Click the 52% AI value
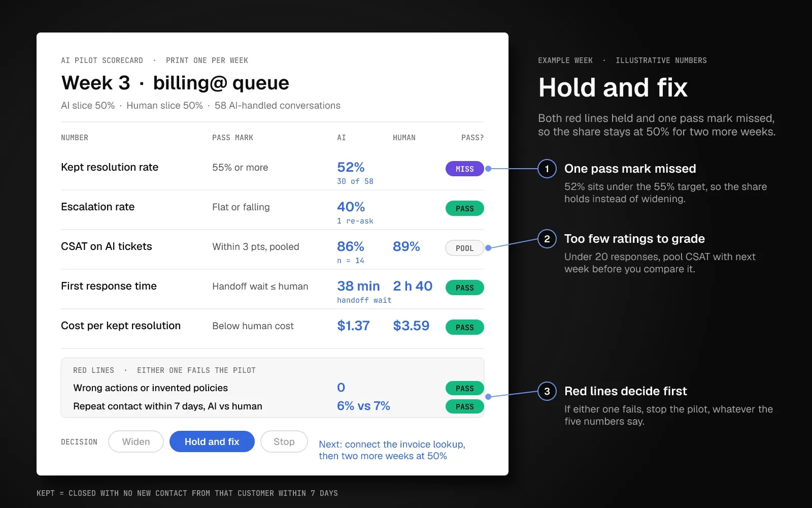The width and height of the screenshot is (812, 508). point(351,167)
